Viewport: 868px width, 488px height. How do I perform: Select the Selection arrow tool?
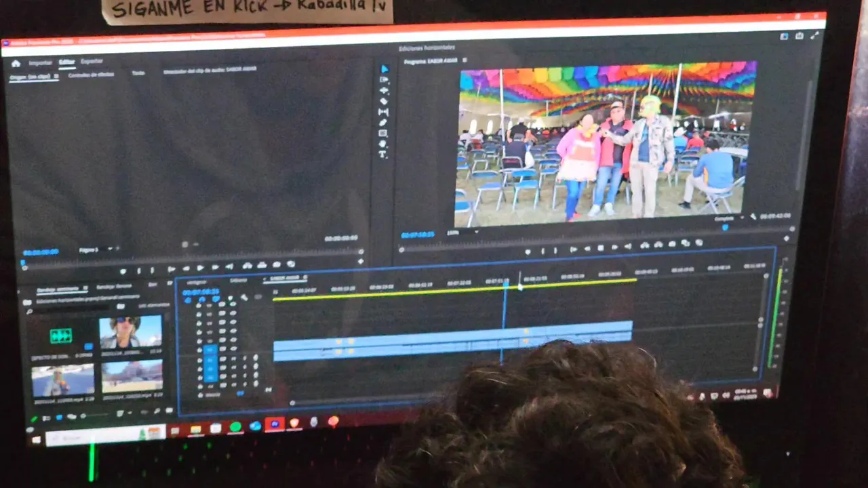[x=384, y=69]
